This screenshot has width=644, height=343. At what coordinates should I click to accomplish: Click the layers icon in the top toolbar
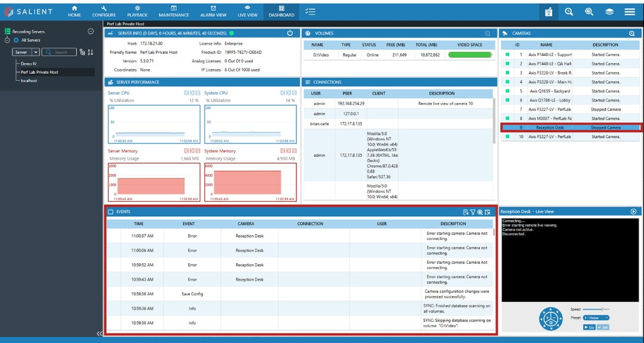click(609, 11)
